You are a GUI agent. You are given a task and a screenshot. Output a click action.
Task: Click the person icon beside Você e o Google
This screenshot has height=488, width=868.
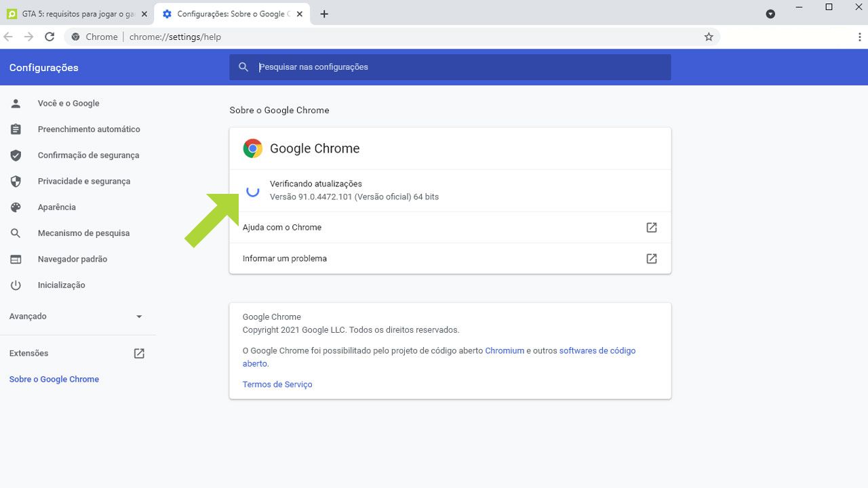click(16, 104)
